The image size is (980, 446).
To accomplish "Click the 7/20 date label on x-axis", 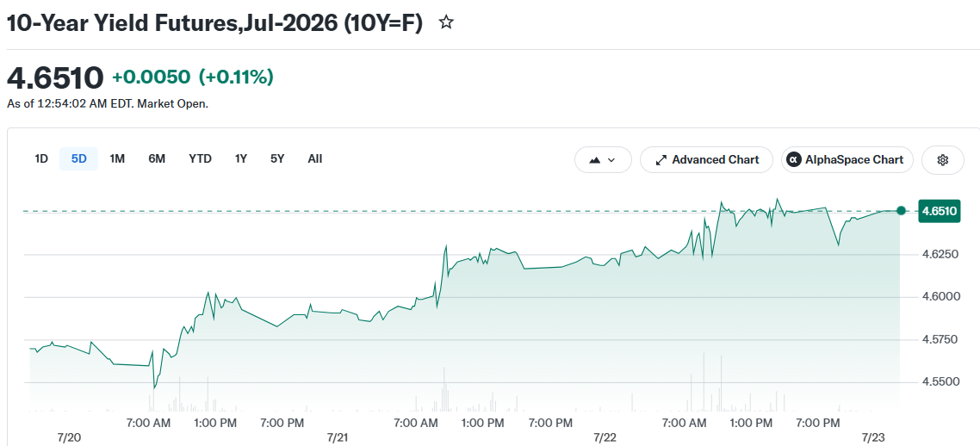I will [x=68, y=437].
